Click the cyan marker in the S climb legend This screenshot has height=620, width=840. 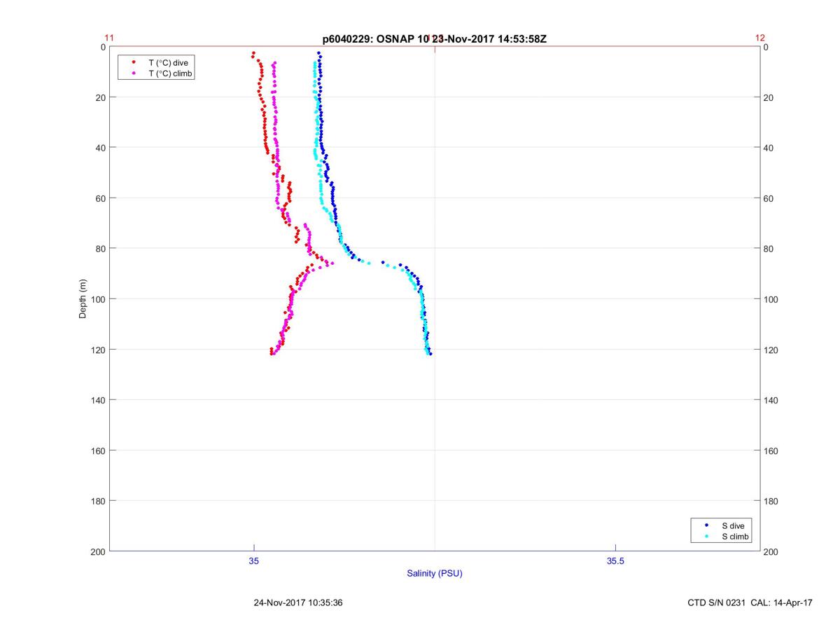pyautogui.click(x=706, y=537)
